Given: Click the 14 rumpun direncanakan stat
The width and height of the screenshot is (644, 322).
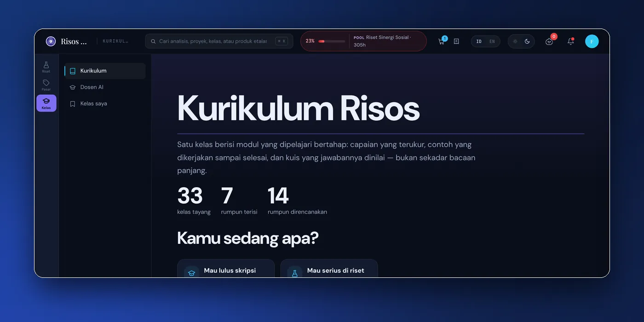Looking at the screenshot, I should point(297,201).
